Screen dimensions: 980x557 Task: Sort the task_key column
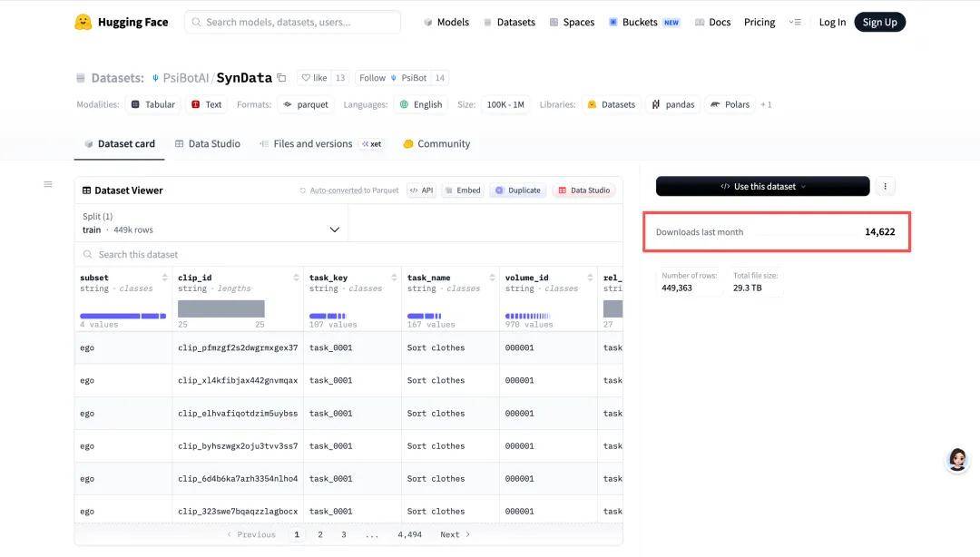tap(394, 278)
